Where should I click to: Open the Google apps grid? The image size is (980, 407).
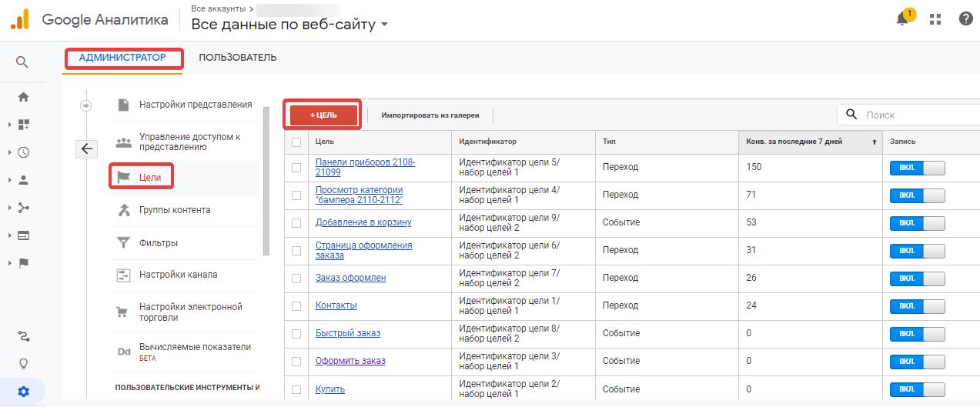tap(935, 19)
